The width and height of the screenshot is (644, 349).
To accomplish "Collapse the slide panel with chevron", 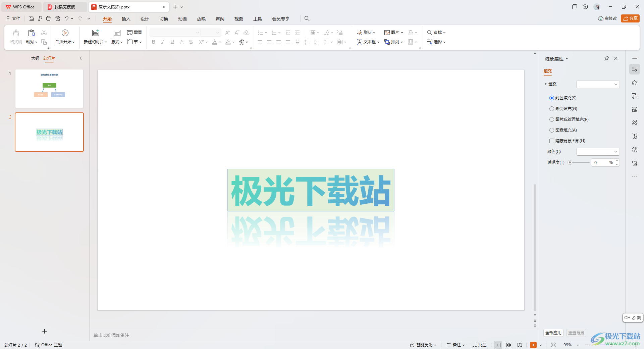I will pos(81,58).
